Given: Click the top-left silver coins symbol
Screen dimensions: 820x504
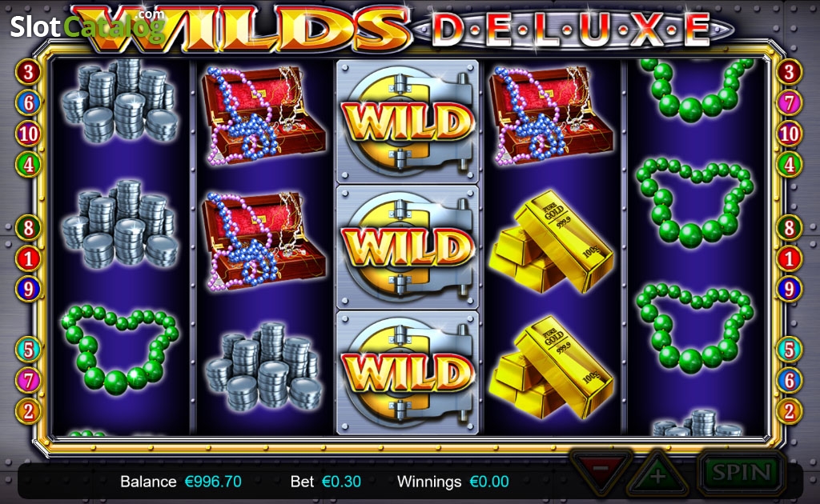Looking at the screenshot, I should (120, 101).
